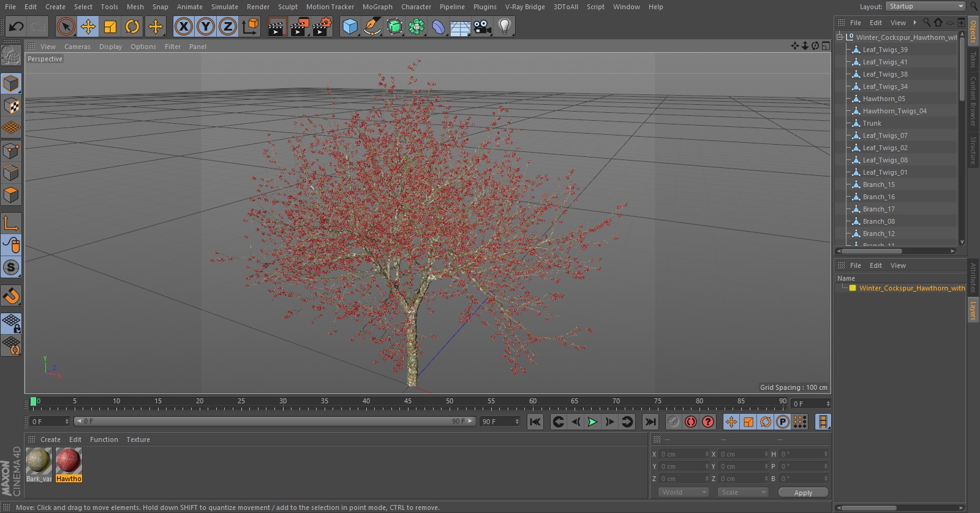This screenshot has height=513, width=980.
Task: Select Branch_16 object
Action: click(878, 197)
